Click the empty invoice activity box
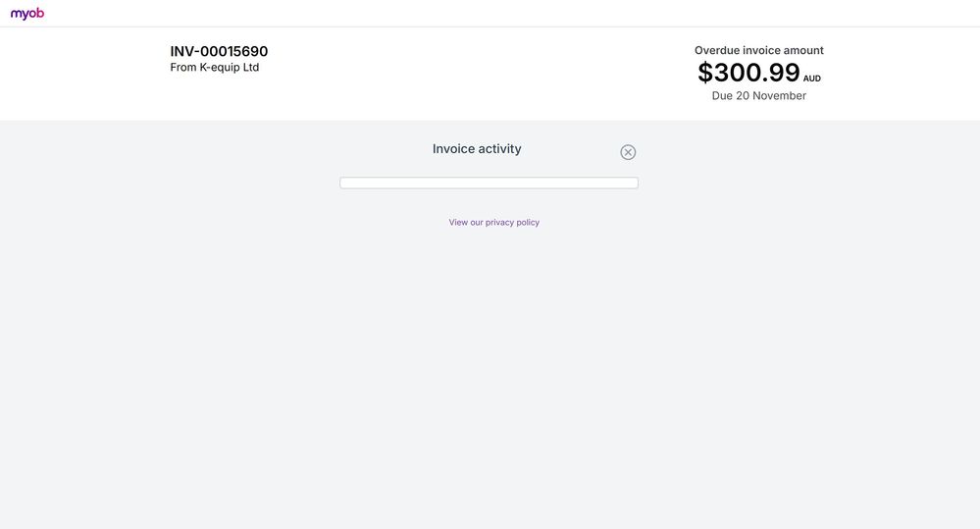This screenshot has width=980, height=529. point(489,184)
